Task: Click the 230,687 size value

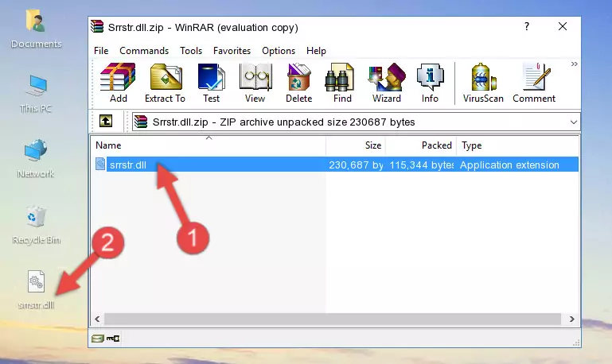Action: tap(356, 165)
